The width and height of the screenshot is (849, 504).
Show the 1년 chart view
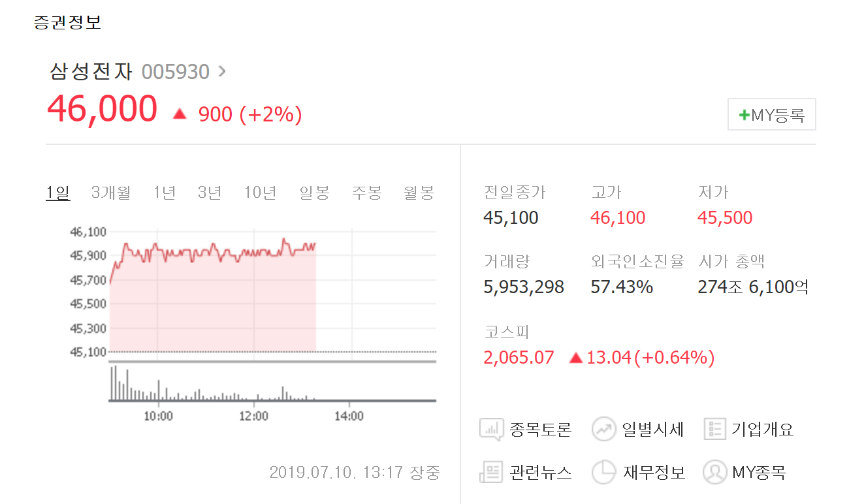pyautogui.click(x=165, y=193)
